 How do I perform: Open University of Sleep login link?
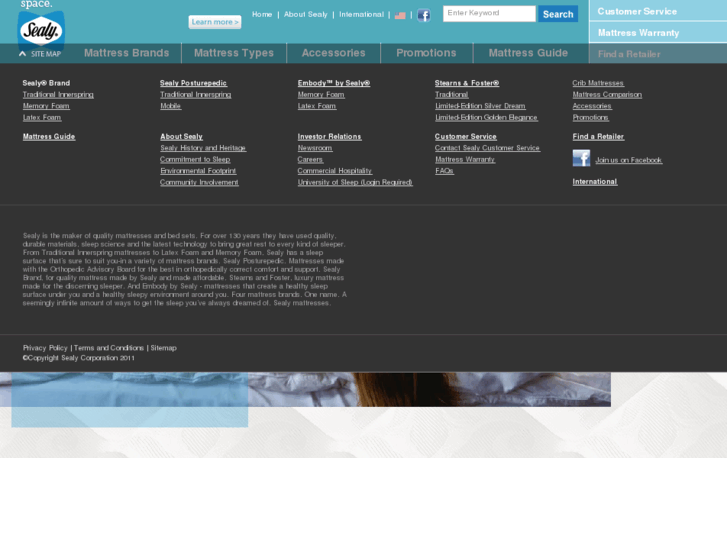pos(355,182)
